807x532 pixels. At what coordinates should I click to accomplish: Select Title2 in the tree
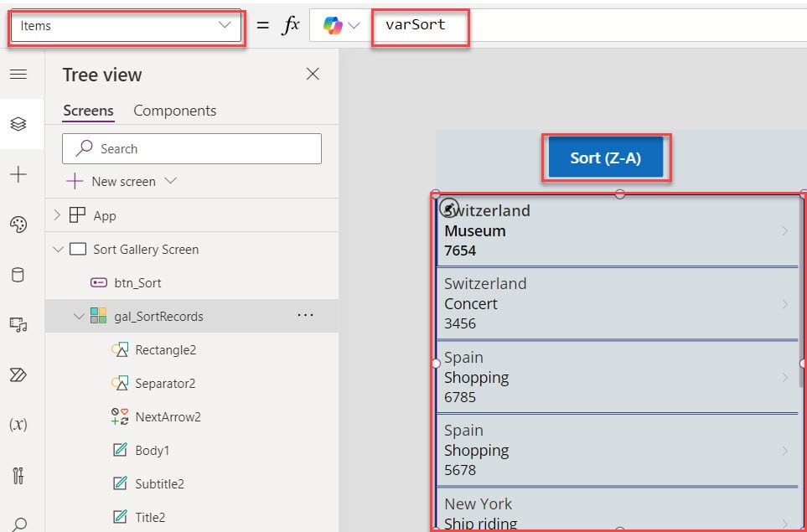pos(150,517)
